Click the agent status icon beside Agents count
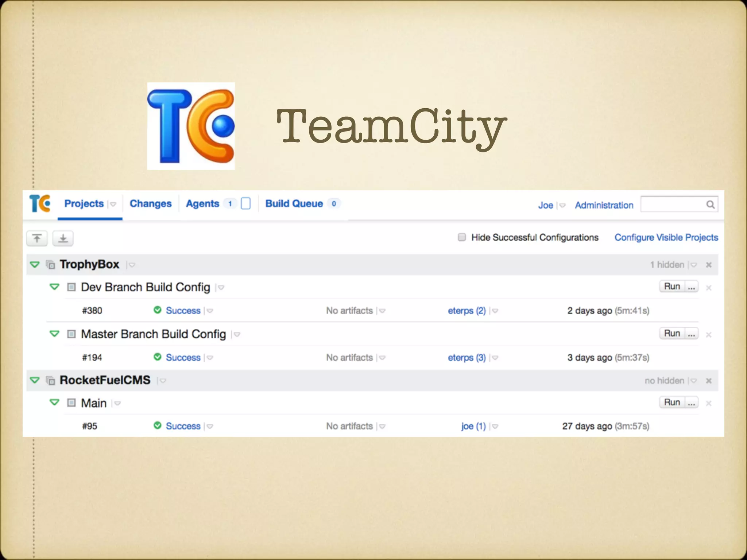747x560 pixels. [246, 203]
